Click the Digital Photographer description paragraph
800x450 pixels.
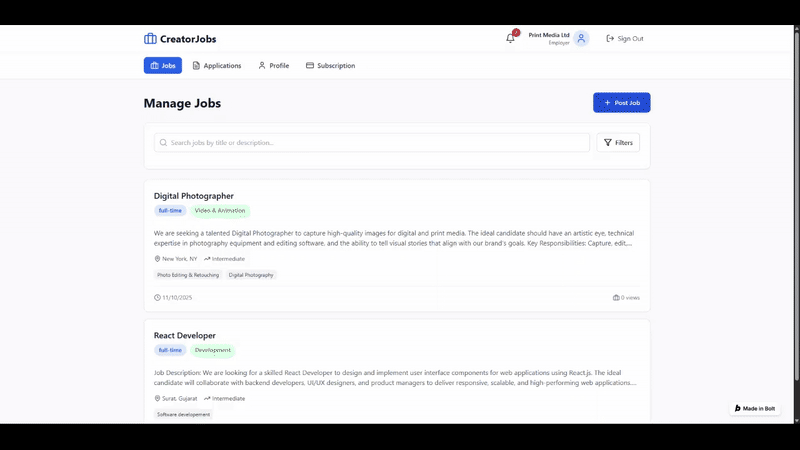pos(394,238)
